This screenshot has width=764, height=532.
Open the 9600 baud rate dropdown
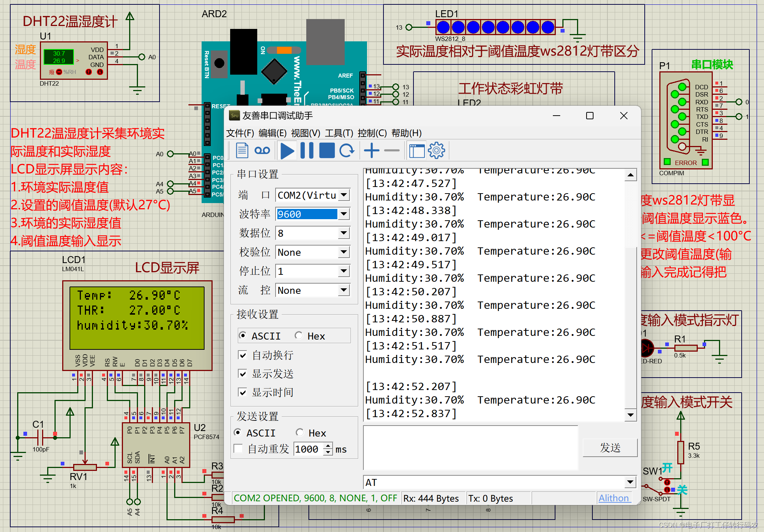pos(344,214)
